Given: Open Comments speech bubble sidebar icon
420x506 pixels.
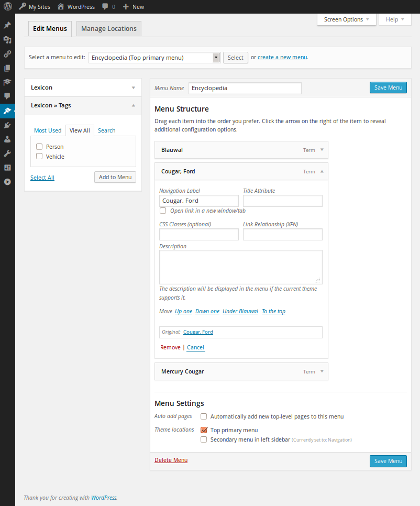Looking at the screenshot, I should 7,96.
